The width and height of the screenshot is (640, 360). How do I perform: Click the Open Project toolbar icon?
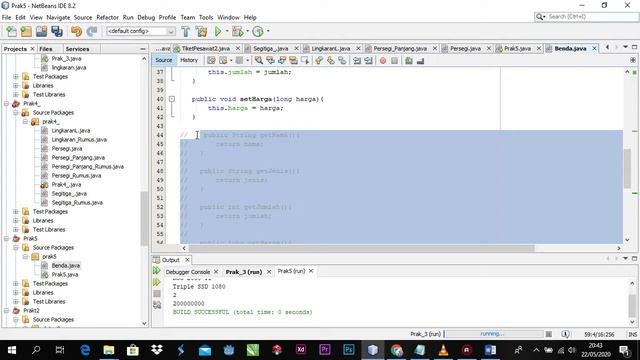point(41,31)
